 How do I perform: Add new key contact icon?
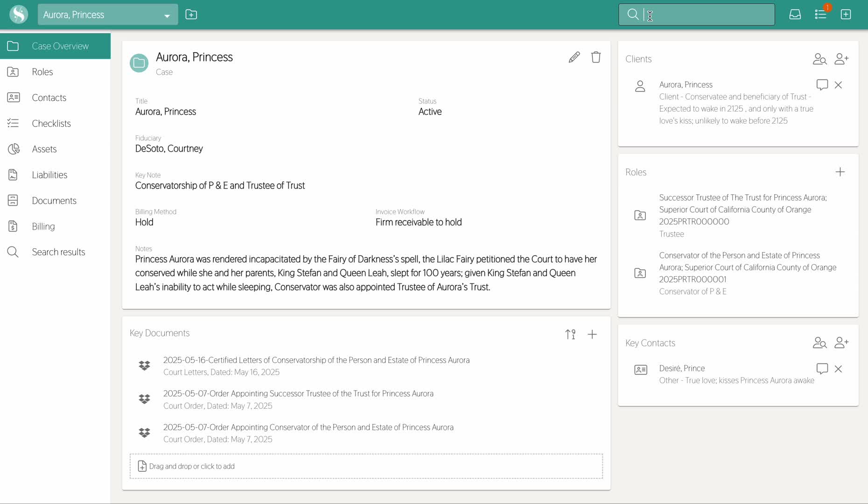(841, 343)
